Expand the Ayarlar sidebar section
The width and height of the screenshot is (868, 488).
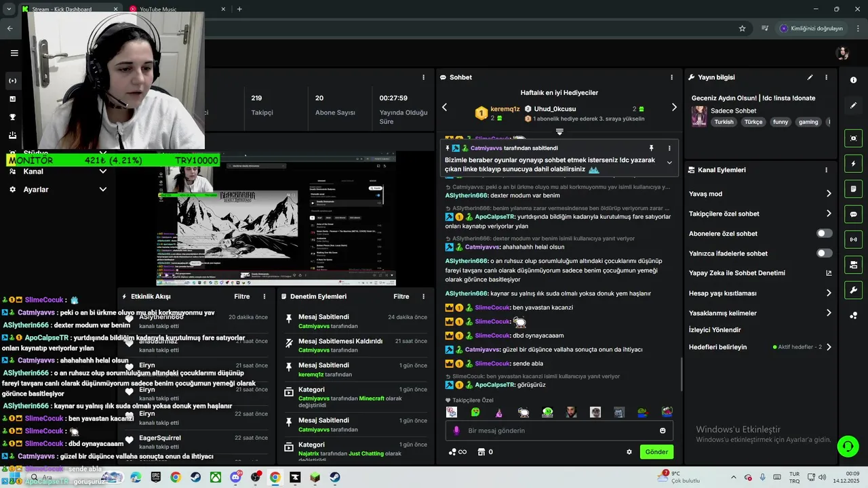tap(103, 190)
